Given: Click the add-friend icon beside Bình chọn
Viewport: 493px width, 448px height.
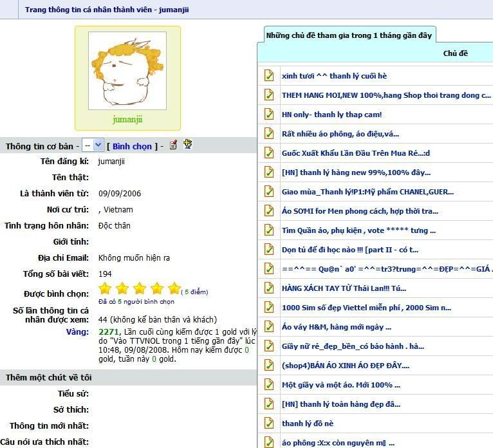Looking at the screenshot, I should point(188,144).
